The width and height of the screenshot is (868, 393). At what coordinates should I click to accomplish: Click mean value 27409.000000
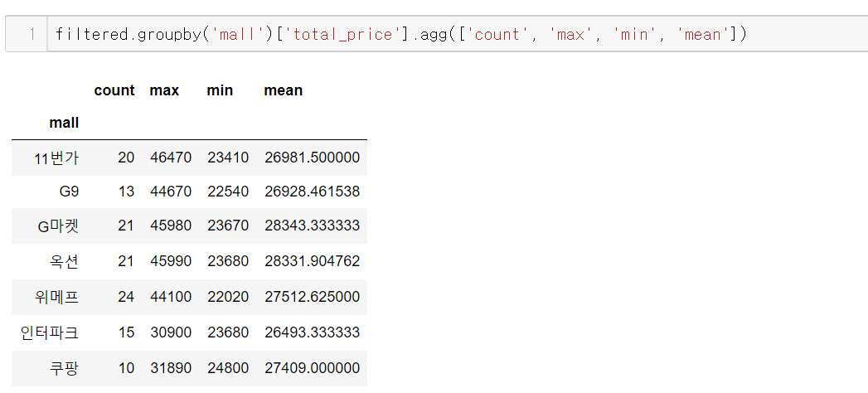click(x=313, y=368)
